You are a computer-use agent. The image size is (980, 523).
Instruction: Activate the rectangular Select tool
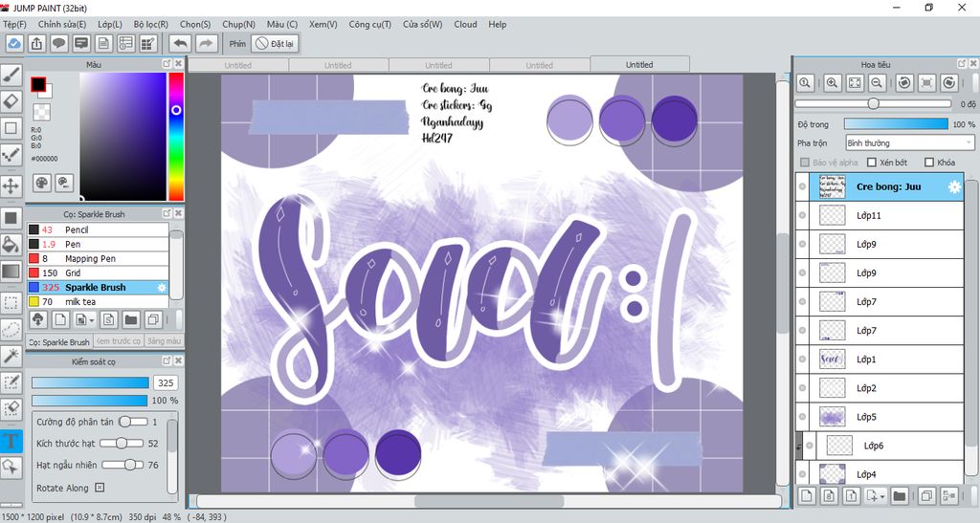(x=11, y=303)
